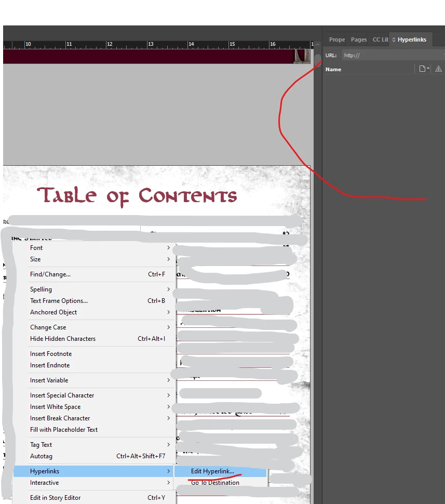
Task: Click the cycle arrows beside the Hyperlinks tab
Action: (x=394, y=40)
